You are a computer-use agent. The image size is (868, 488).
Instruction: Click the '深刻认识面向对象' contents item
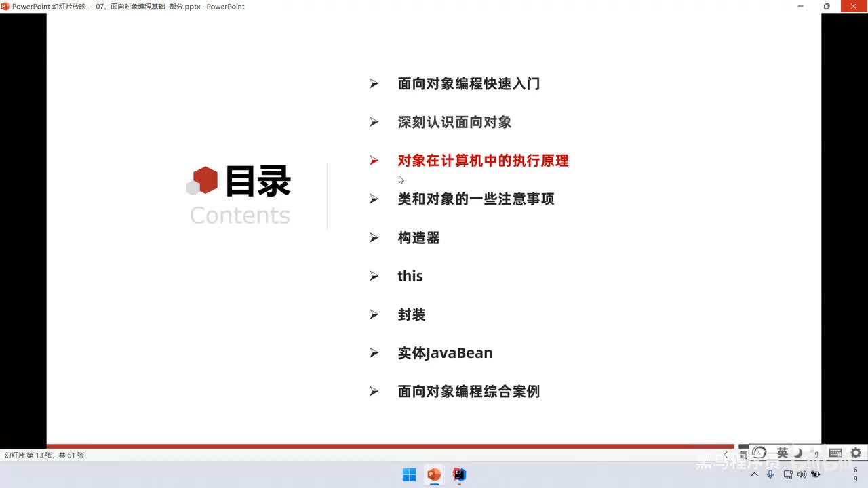point(454,123)
